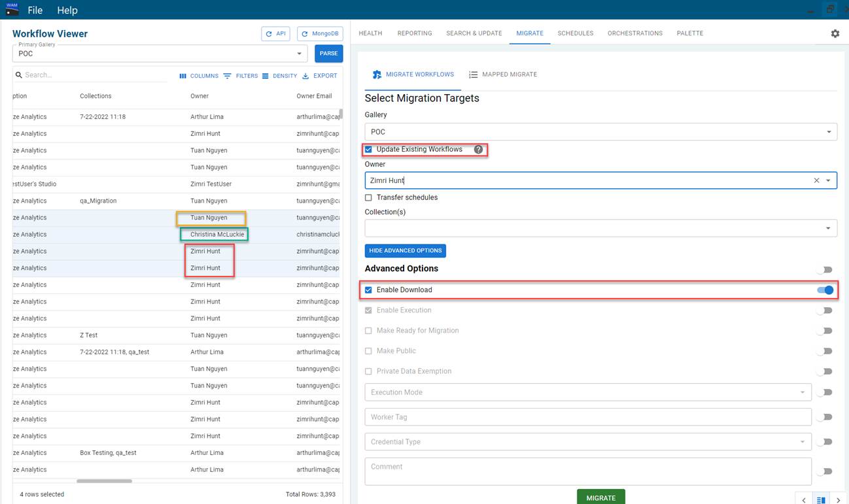Click the split-panel layout icon
This screenshot has height=504, width=849.
coord(822,500)
